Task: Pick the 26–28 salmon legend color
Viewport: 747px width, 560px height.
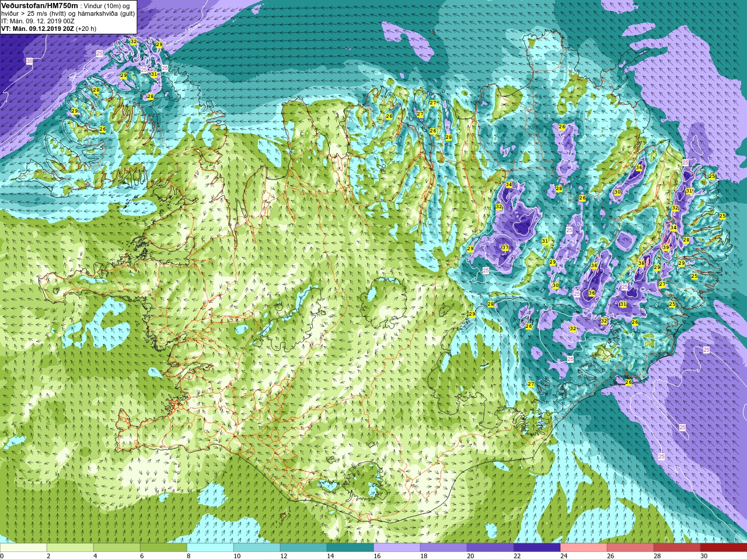Action: tap(630, 548)
